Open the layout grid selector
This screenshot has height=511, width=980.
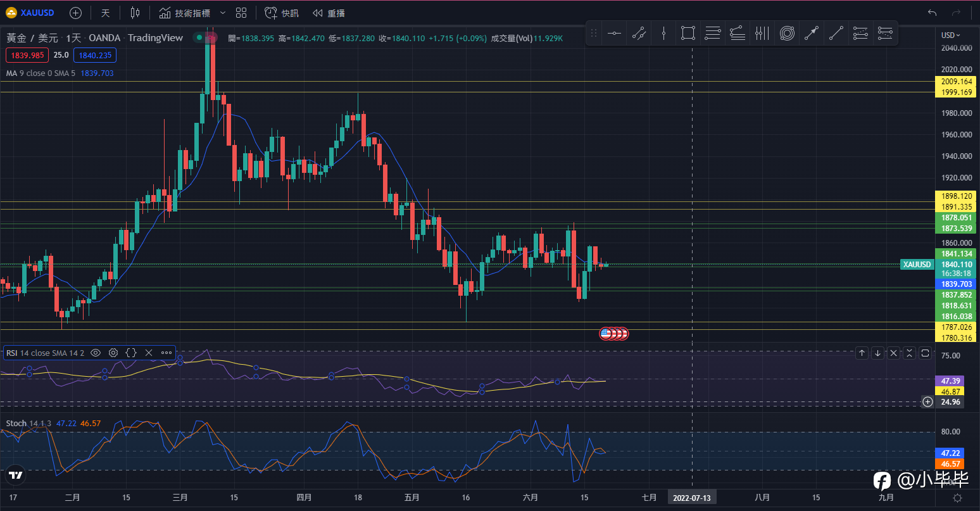[x=241, y=13]
